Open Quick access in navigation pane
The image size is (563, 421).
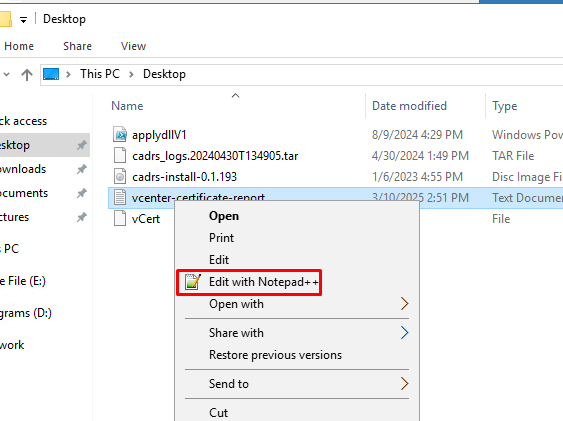click(x=23, y=121)
